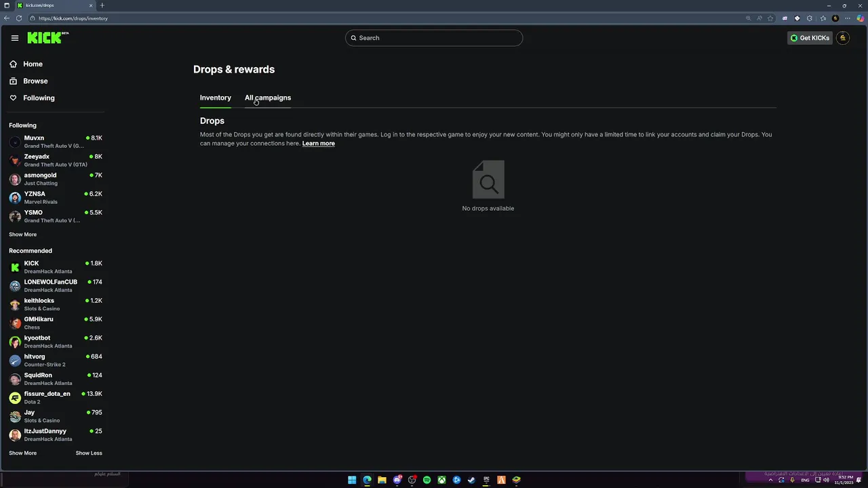Open hitvorg channel avatar
The height and width of the screenshot is (488, 868).
coord(15,360)
